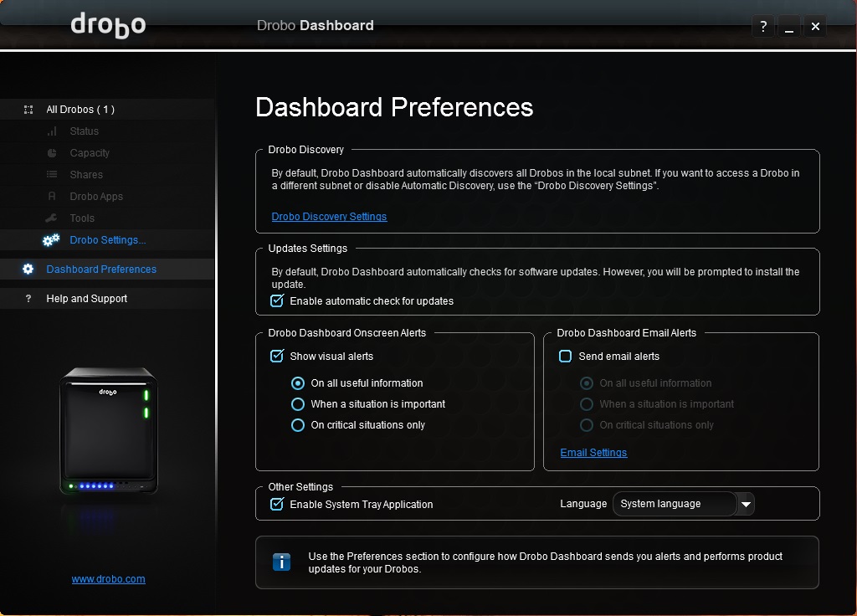Select Dashboard Preferences in sidebar
857x616 pixels.
(107, 269)
